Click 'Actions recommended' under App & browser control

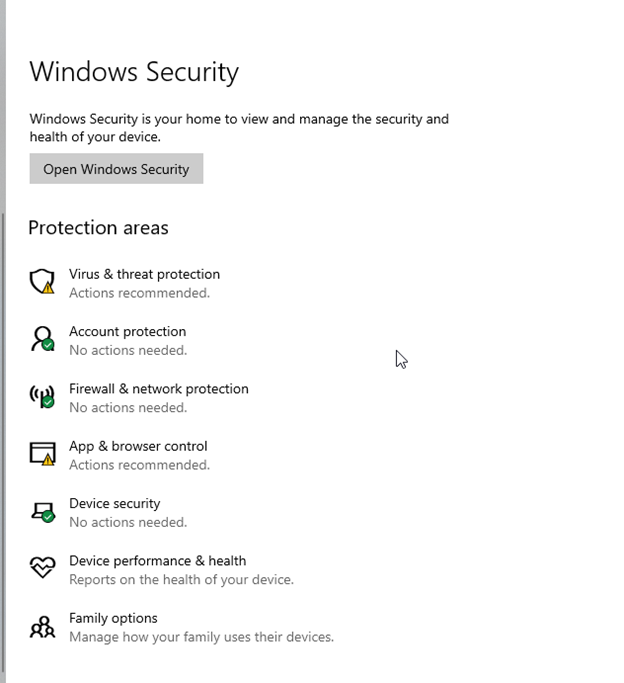[139, 465]
